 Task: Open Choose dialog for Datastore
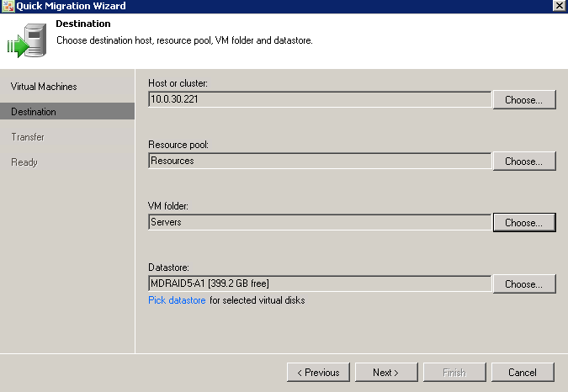[x=523, y=284]
